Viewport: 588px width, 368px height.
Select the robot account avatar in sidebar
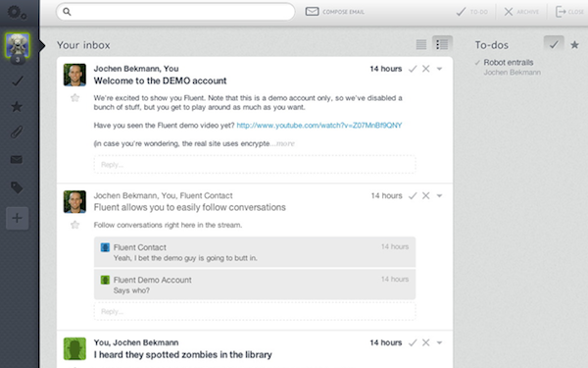[18, 45]
